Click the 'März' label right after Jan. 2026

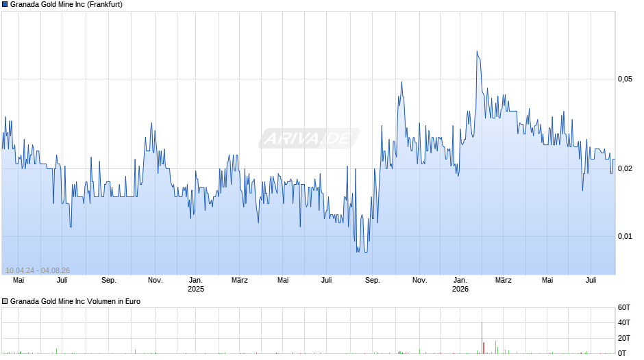503,281
